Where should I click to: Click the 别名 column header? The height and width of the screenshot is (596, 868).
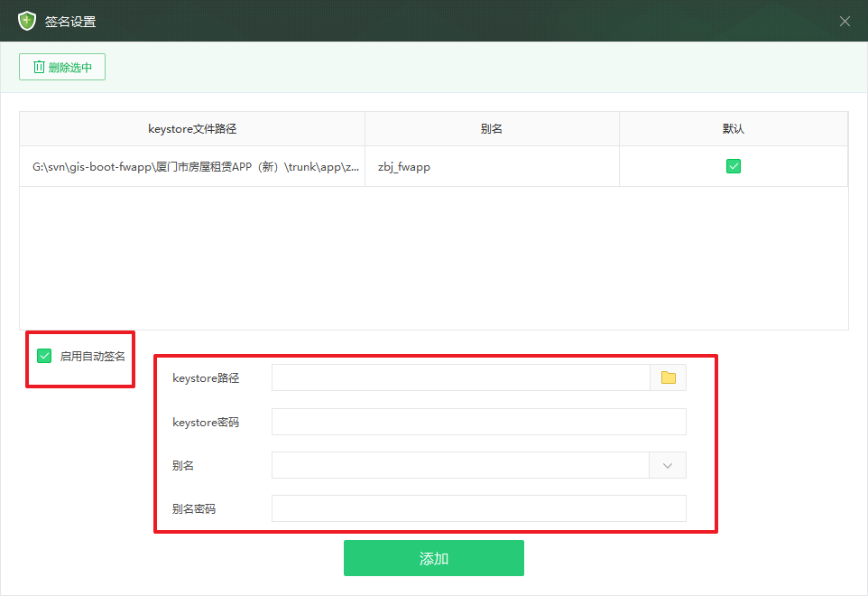coord(492,129)
